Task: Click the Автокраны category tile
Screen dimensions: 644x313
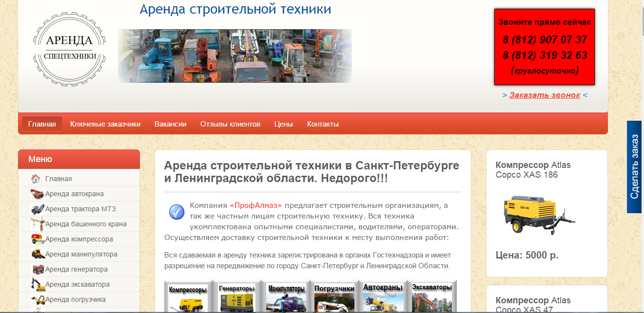Action: click(383, 296)
